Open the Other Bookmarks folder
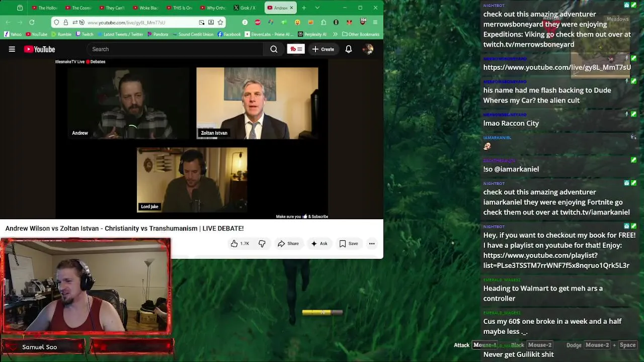Viewport: 644px width, 362px height. (360, 34)
